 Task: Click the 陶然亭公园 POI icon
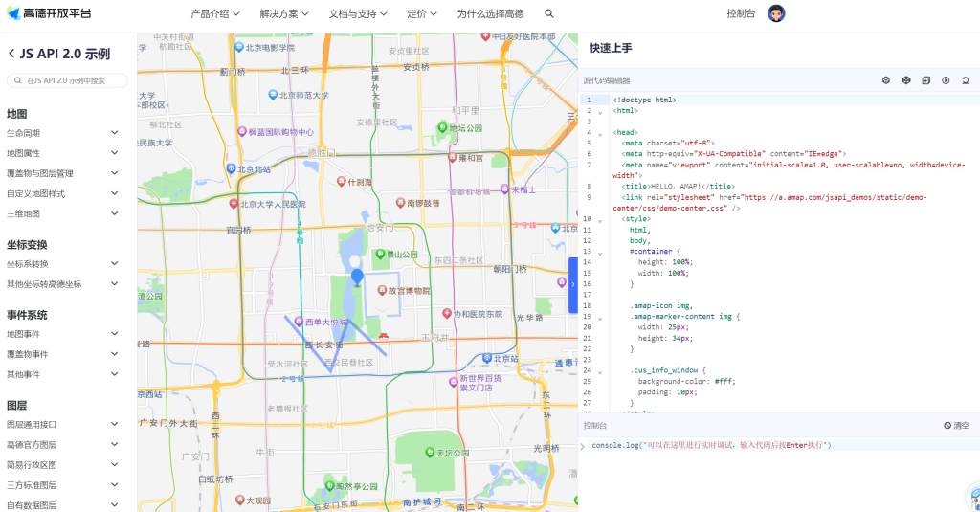[329, 486]
